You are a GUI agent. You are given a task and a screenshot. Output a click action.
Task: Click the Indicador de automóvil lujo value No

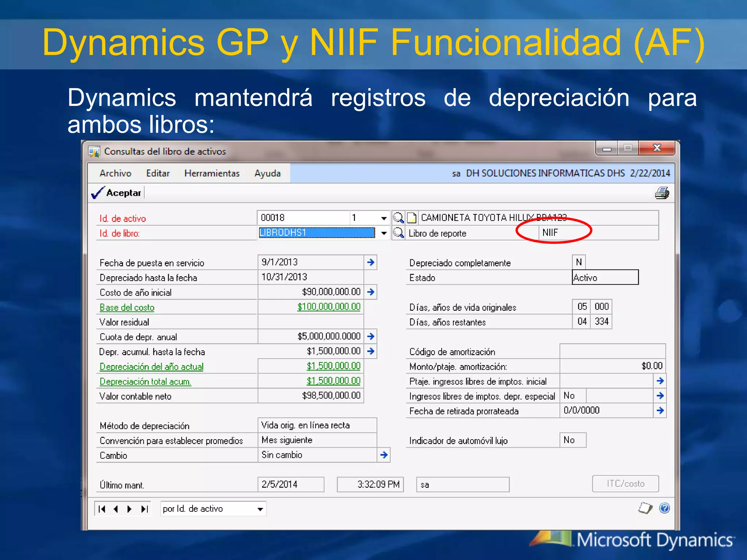pyautogui.click(x=573, y=440)
